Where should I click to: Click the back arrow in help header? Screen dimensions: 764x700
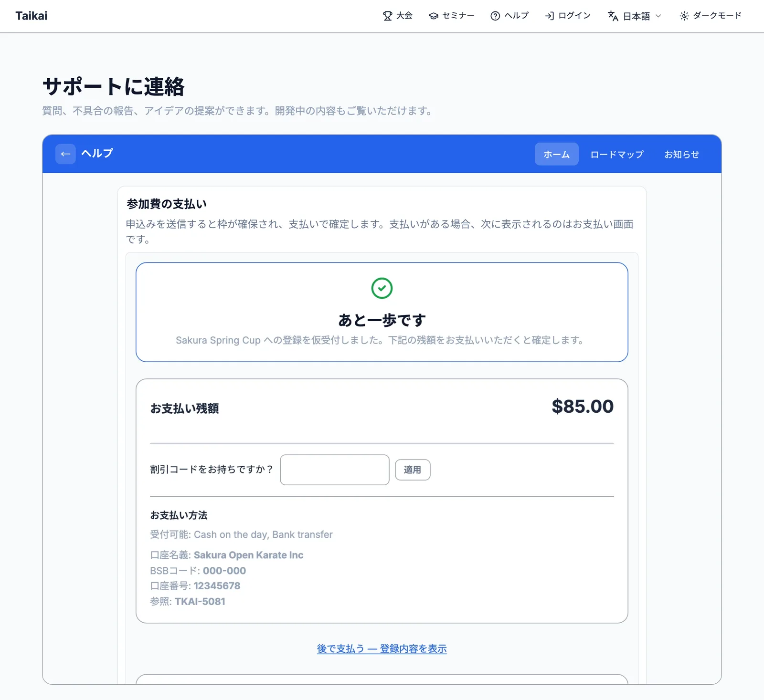[x=65, y=154]
